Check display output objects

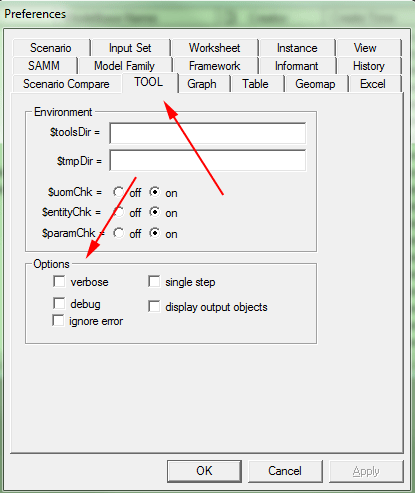pyautogui.click(x=154, y=306)
